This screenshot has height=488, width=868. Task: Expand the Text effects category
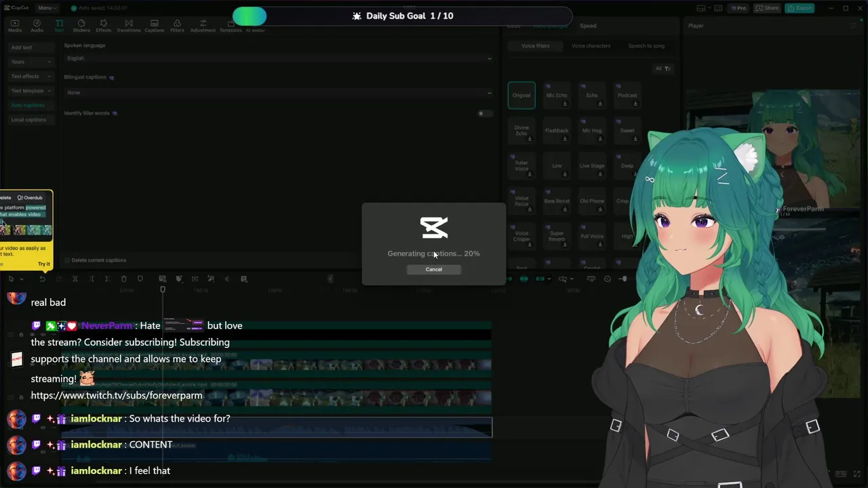31,76
